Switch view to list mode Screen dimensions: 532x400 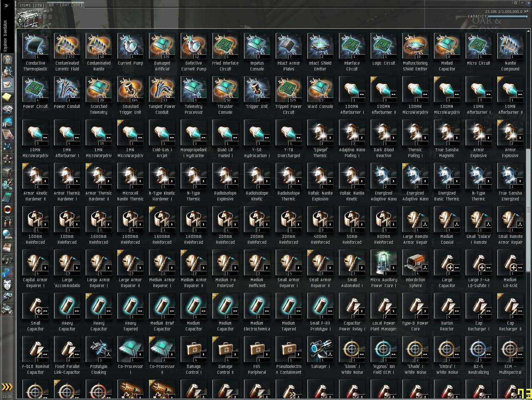tap(51, 17)
